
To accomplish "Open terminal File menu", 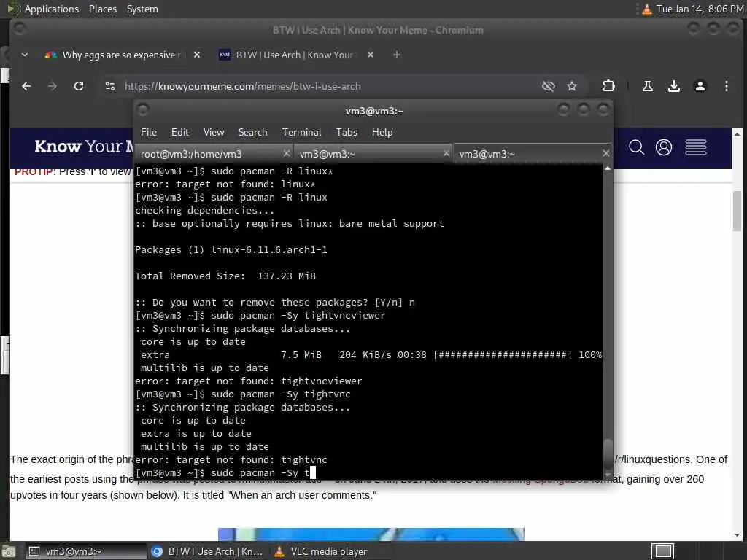I will [x=149, y=133].
